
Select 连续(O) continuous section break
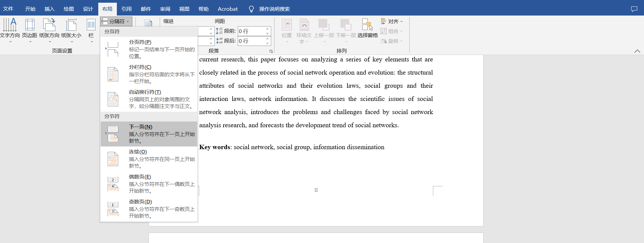pos(149,159)
